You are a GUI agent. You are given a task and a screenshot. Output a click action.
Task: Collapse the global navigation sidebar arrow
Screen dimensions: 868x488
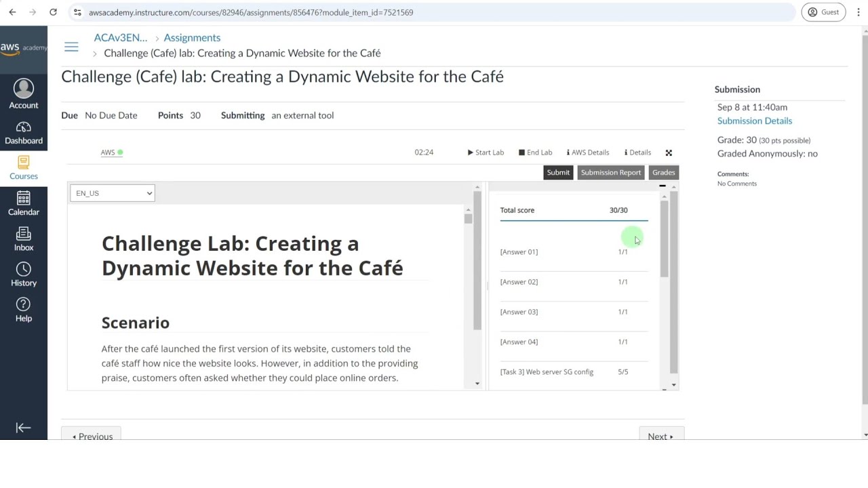[x=24, y=428]
